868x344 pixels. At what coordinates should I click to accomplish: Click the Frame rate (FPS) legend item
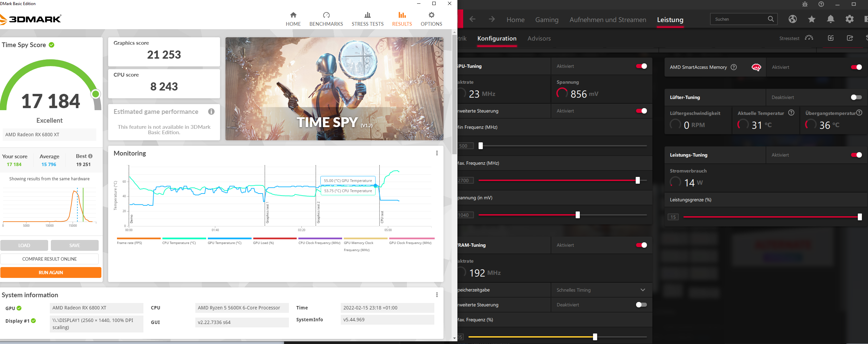click(139, 241)
